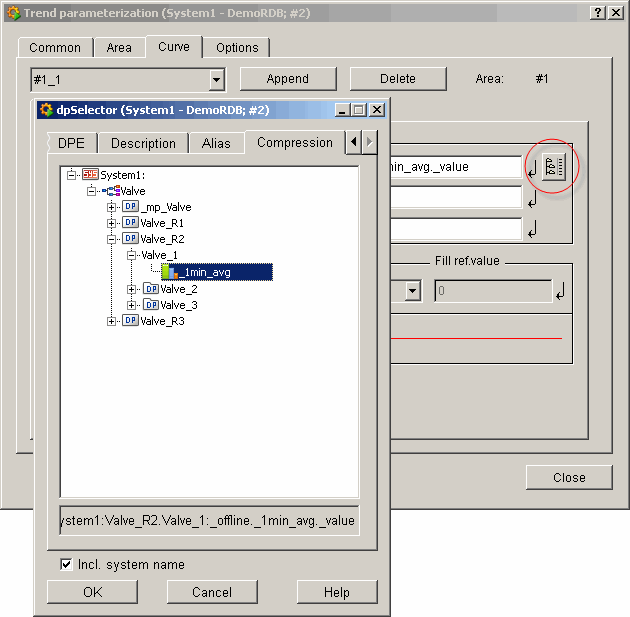Click the Delete button

[398, 79]
